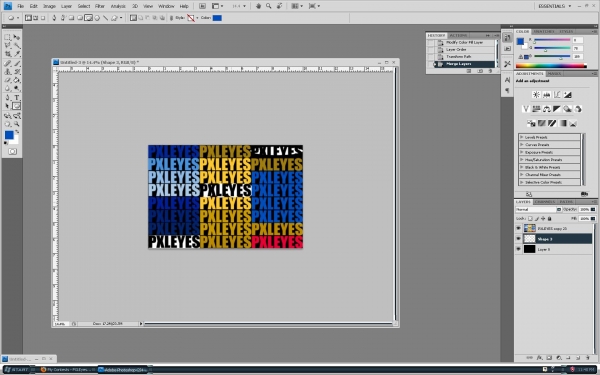Select the Ellipse shape tool in toolbox
This screenshot has height=375, width=600.
pyautogui.click(x=17, y=106)
